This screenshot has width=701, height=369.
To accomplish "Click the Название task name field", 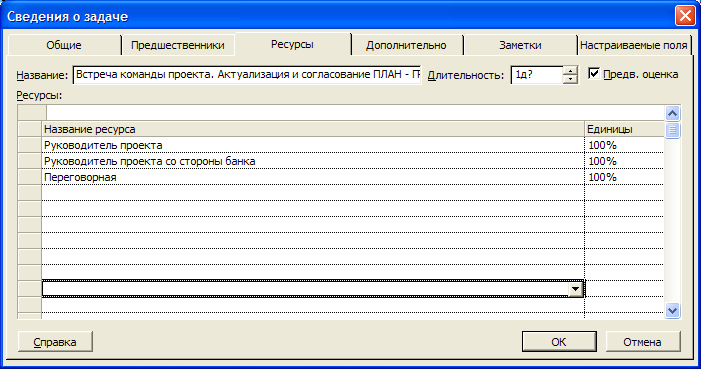I will (247, 75).
